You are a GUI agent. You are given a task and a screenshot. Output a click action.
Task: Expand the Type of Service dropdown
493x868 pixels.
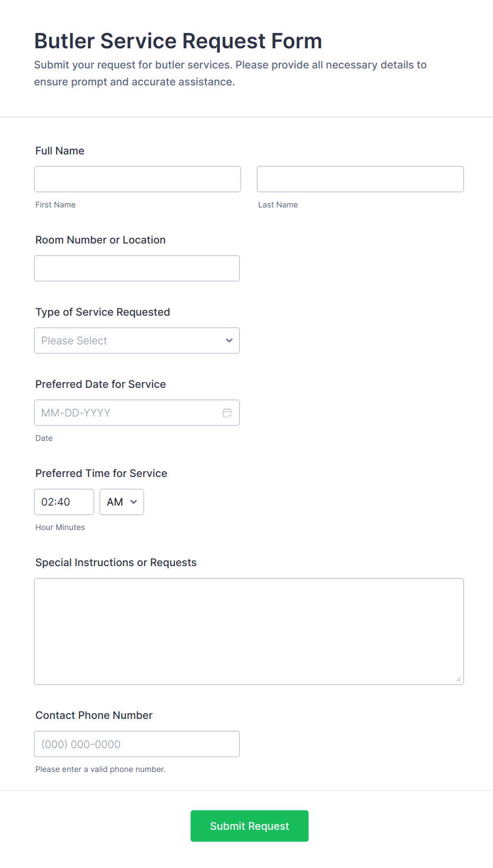coord(137,341)
